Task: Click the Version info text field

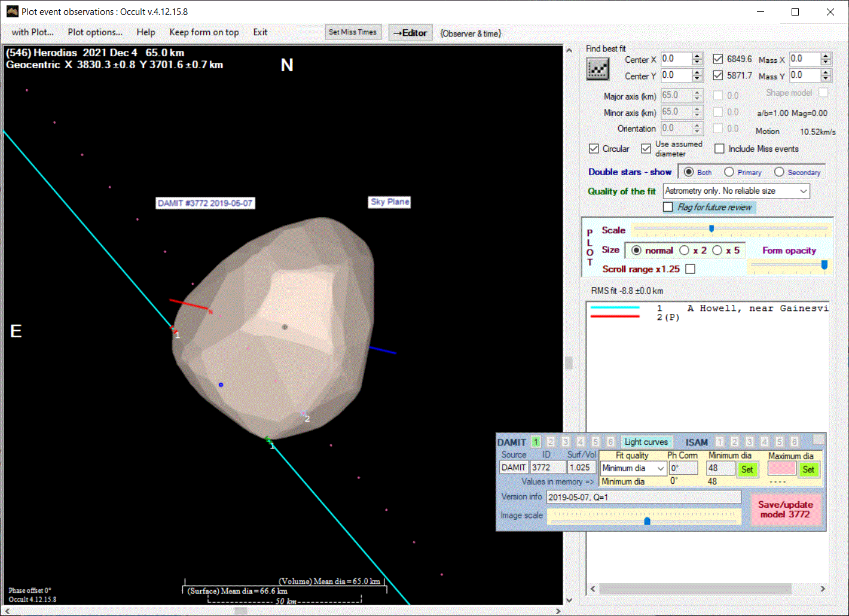Action: [643, 497]
